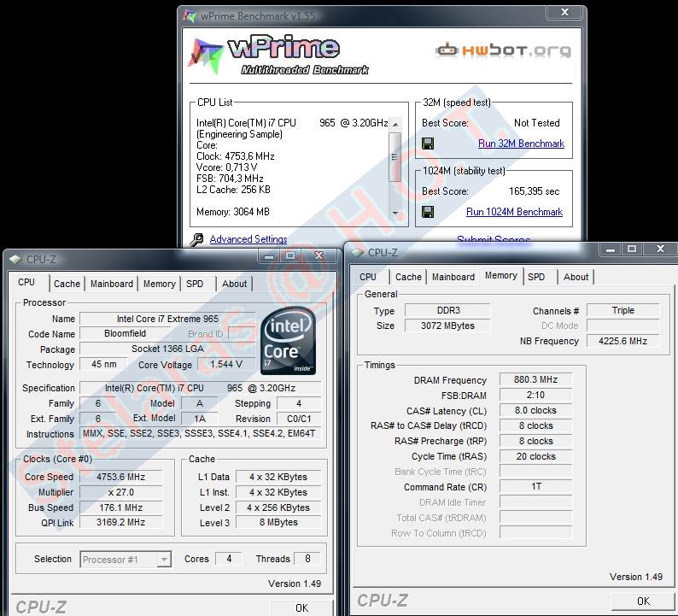The height and width of the screenshot is (616, 678).
Task: Click the left CPU-Z title bar icon
Action: [x=15, y=259]
